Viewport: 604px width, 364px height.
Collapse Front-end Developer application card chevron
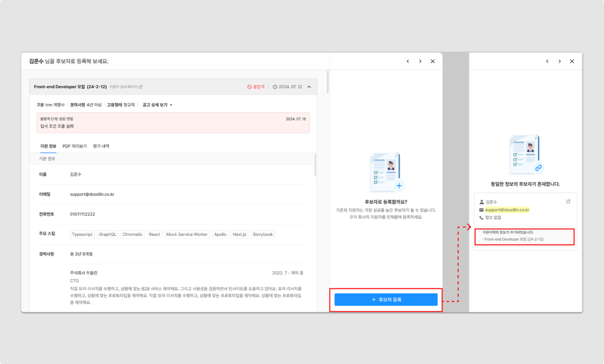[x=309, y=87]
